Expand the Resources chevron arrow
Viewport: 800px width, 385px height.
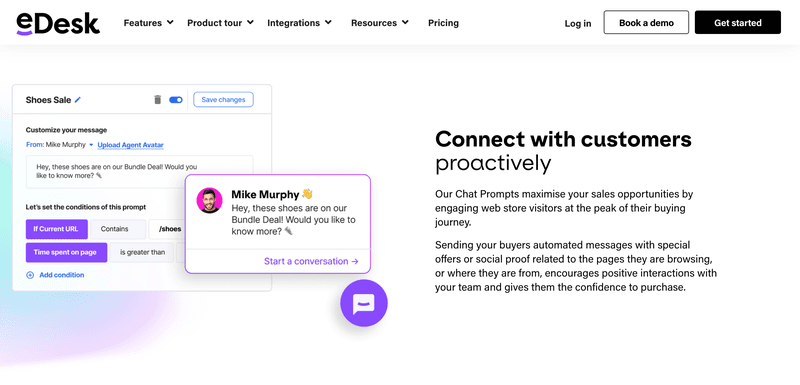point(405,22)
